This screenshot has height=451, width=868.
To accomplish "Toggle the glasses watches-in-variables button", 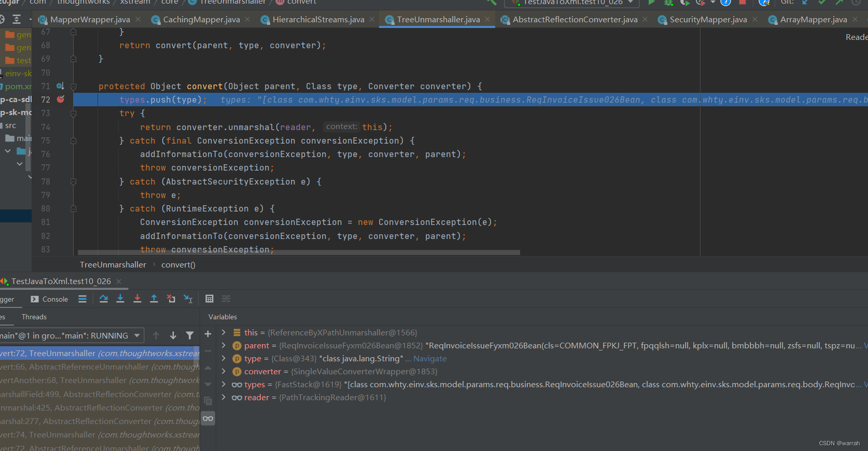I will coord(208,418).
